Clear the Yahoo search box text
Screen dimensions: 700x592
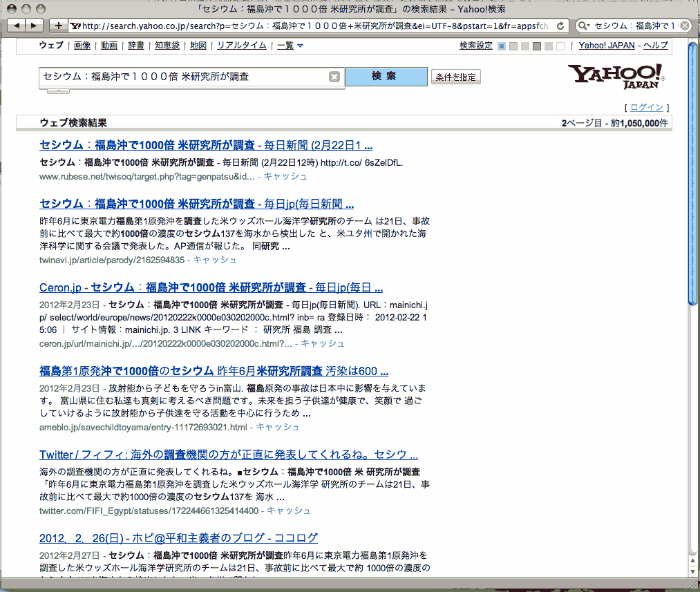(334, 77)
